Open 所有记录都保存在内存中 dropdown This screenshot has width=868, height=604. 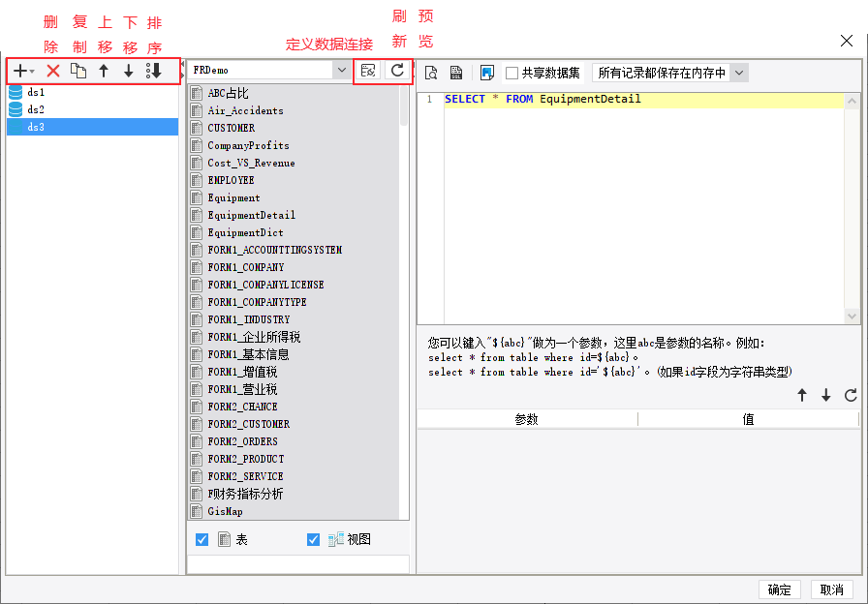click(739, 73)
